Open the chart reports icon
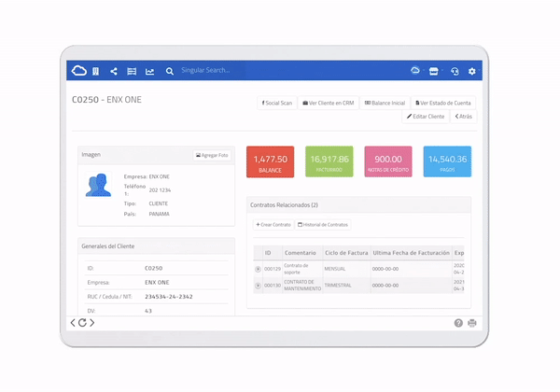This screenshot has height=392, width=560. pyautogui.click(x=149, y=72)
